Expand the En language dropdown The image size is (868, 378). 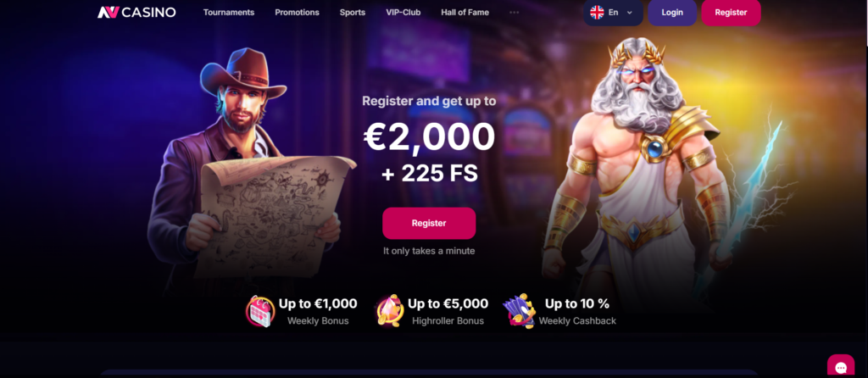tap(613, 12)
